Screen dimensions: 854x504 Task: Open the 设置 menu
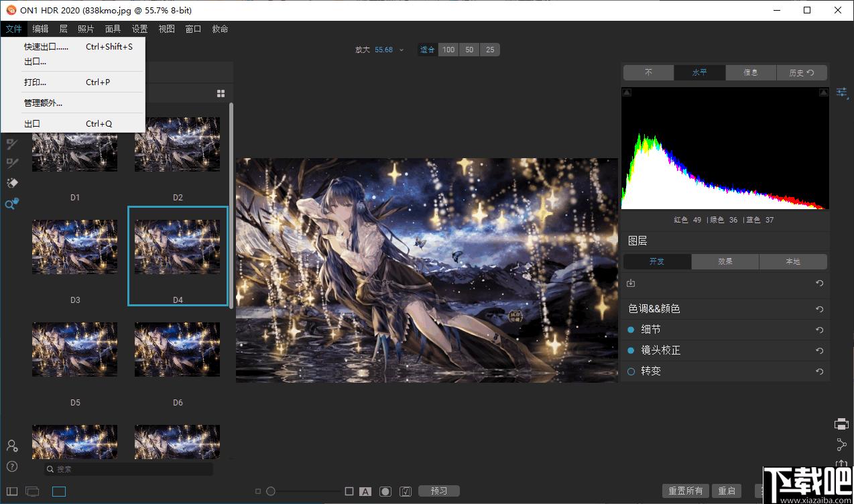pos(139,29)
